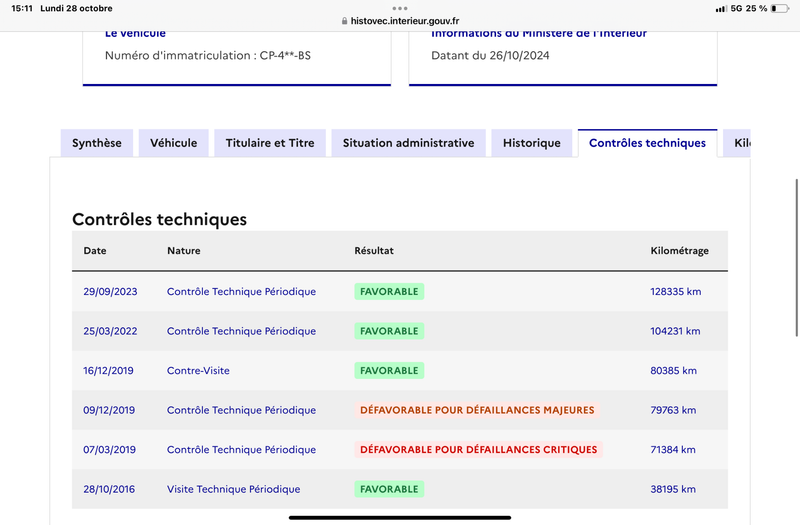Click the Date column header
Image resolution: width=800 pixels, height=525 pixels.
pyautogui.click(x=95, y=251)
